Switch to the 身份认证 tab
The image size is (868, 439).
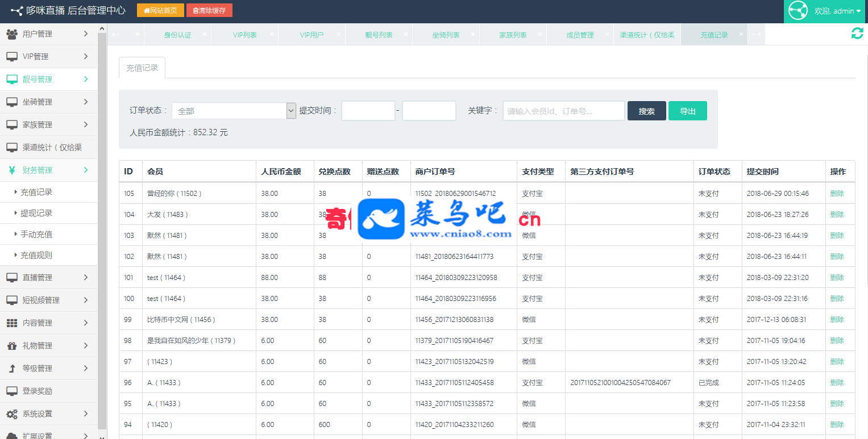(178, 35)
